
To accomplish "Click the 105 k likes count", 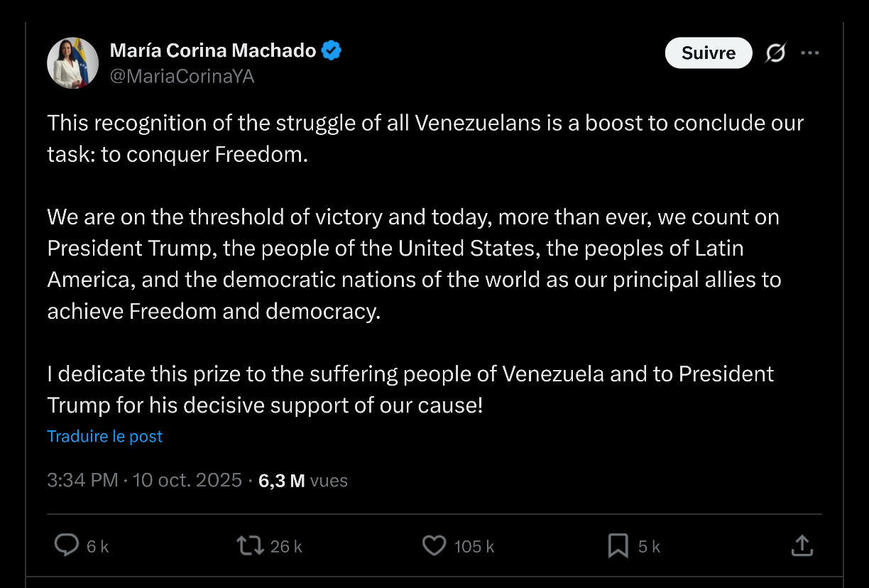I will 474,546.
